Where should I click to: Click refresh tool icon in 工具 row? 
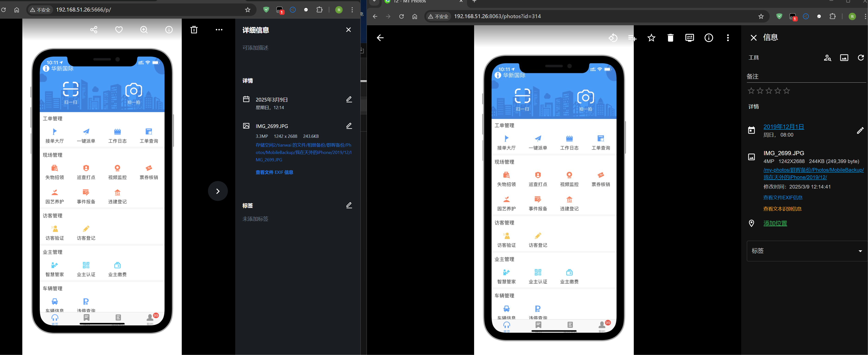[861, 58]
